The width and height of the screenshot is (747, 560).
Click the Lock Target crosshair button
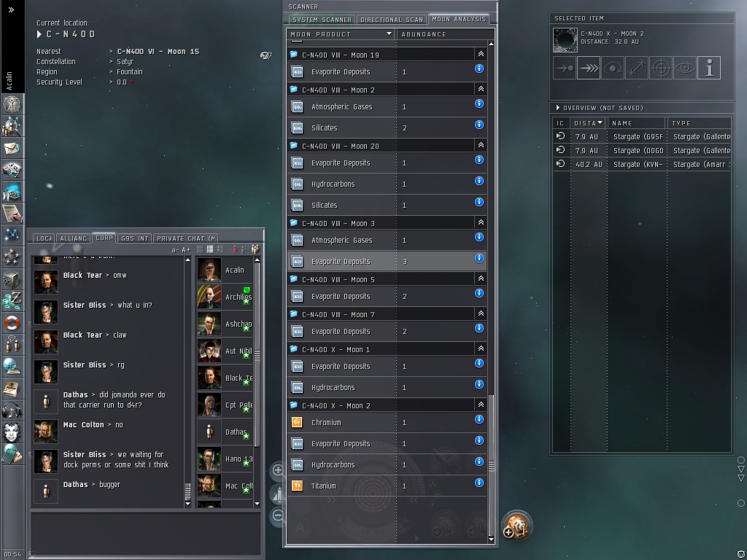[661, 68]
